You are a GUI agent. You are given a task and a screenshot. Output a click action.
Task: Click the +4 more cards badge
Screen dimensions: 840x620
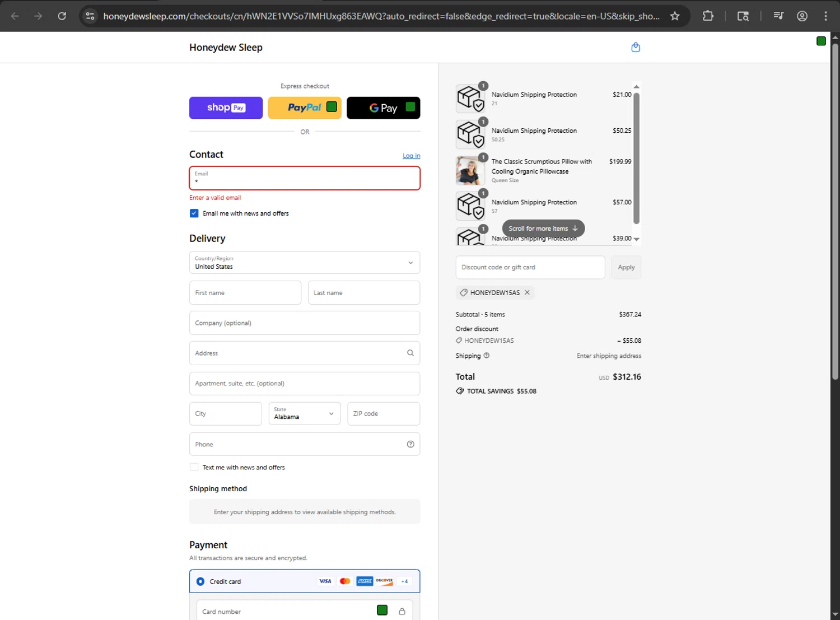point(404,581)
